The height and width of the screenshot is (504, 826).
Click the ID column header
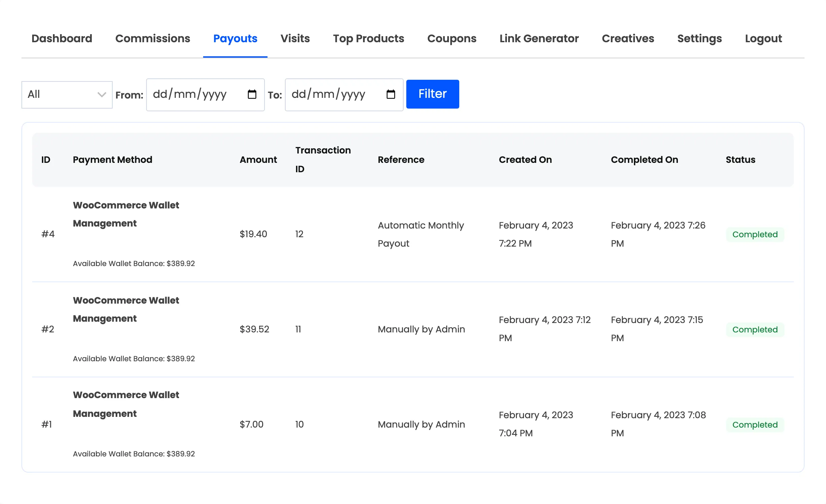point(46,160)
